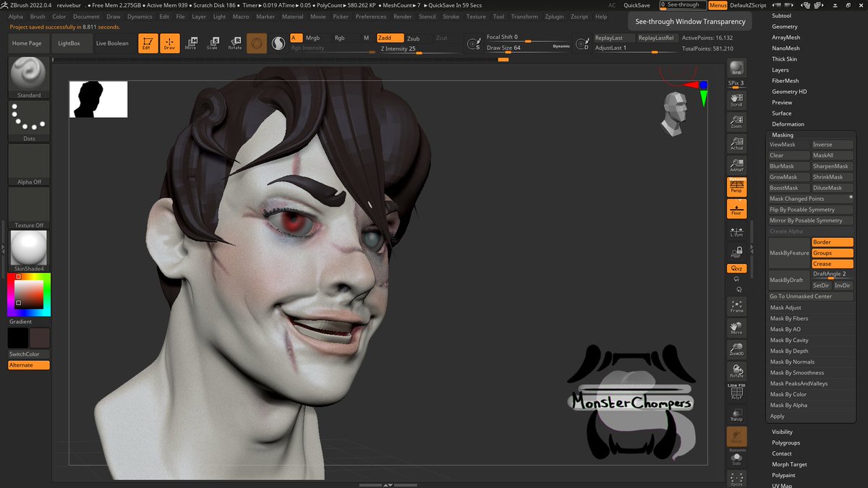The width and height of the screenshot is (868, 488).
Task: Toggle the Crease mask feature
Action: pyautogui.click(x=832, y=264)
